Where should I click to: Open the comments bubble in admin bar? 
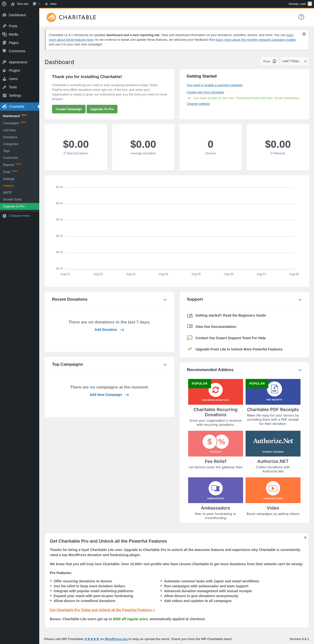pyautogui.click(x=35, y=4)
